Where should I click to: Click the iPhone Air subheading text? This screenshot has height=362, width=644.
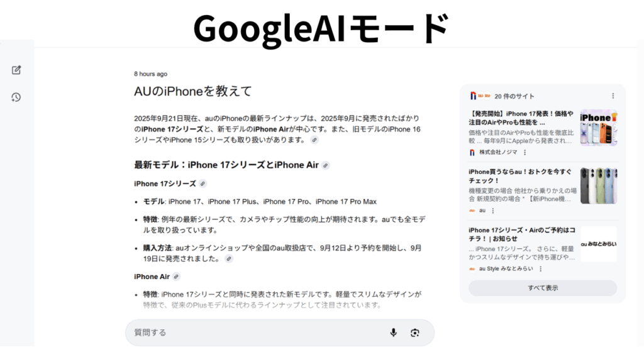click(x=152, y=277)
